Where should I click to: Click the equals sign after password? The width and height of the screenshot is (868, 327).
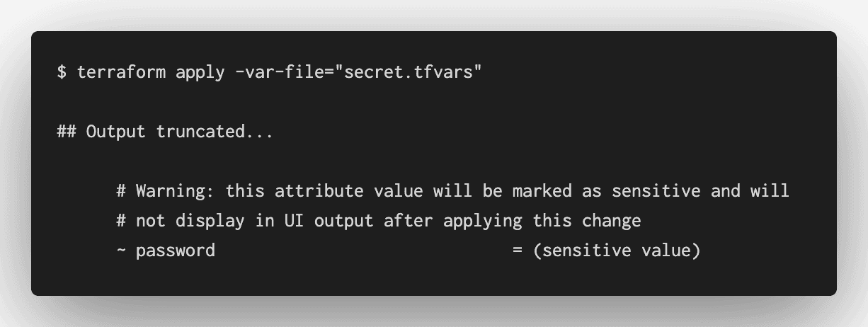(x=517, y=251)
